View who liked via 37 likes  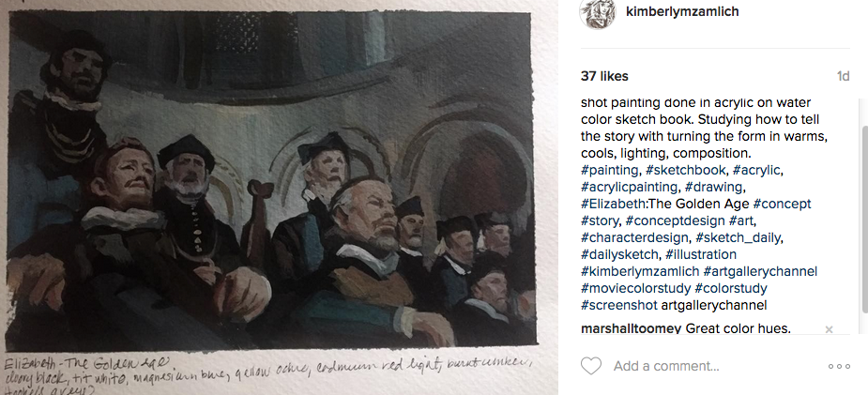[604, 76]
